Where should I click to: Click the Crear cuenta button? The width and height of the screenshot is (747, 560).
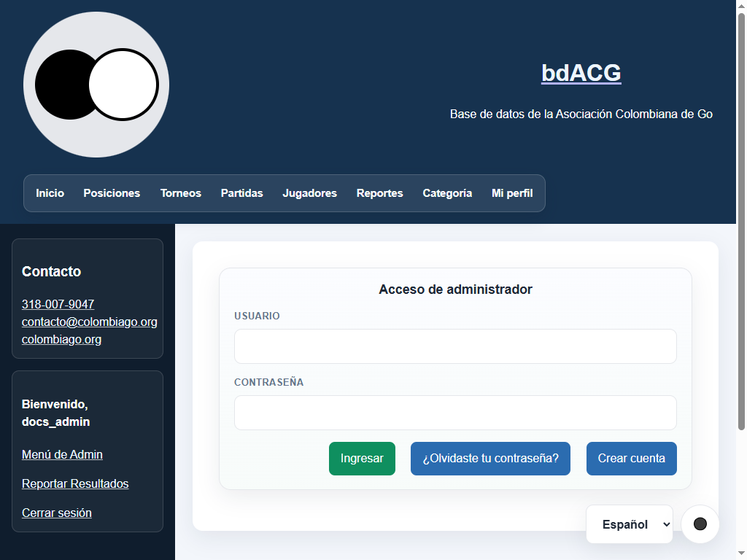[631, 458]
